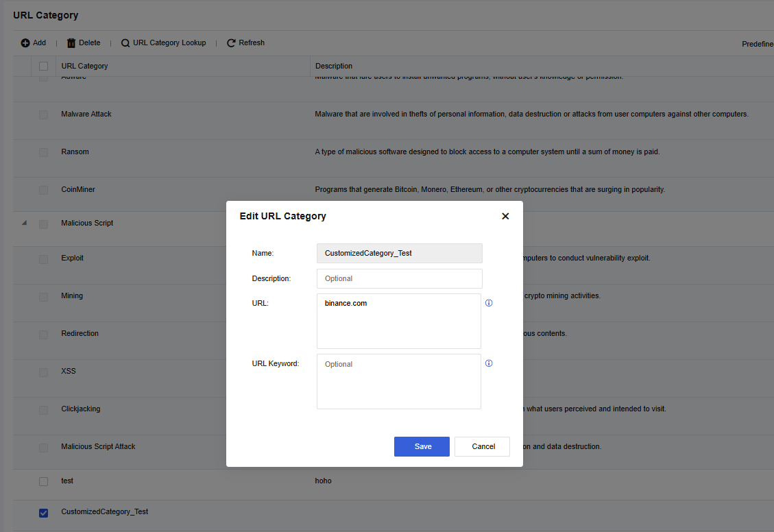The height and width of the screenshot is (532, 774).
Task: Uncheck the CustomizedCategory_Test checkbox
Action: click(x=44, y=513)
